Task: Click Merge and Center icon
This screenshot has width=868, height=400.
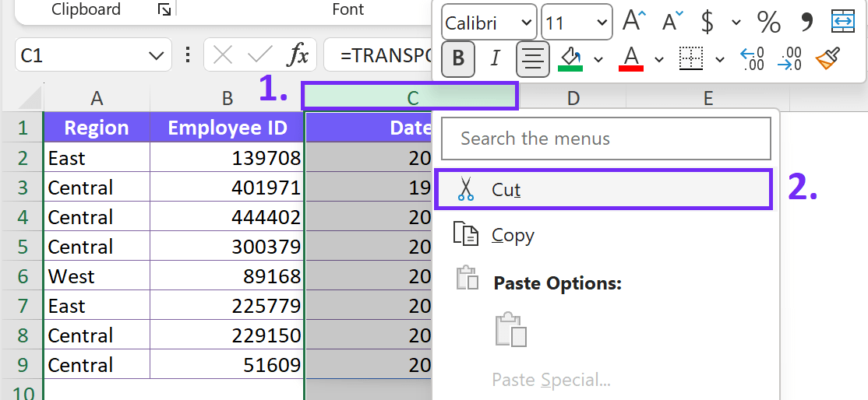Action: (x=843, y=22)
